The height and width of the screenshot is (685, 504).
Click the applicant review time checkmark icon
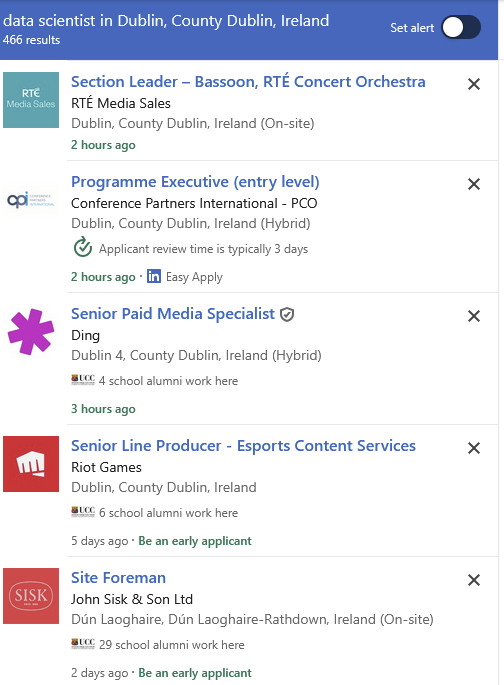(83, 247)
